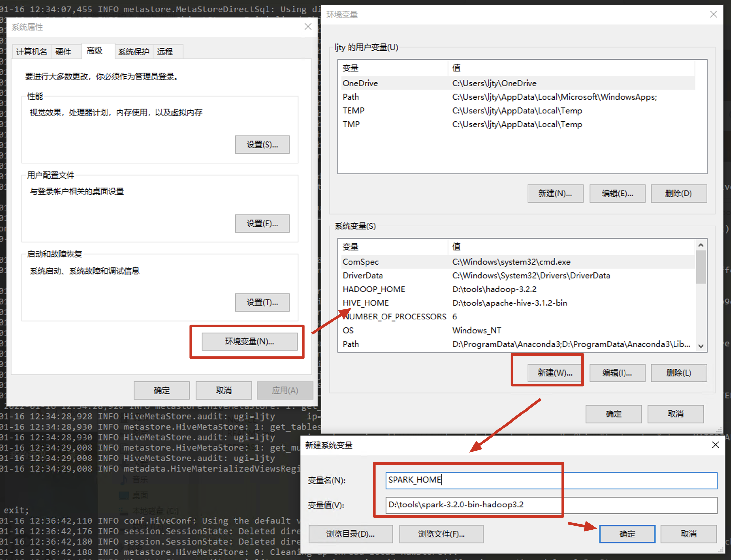
Task: Click the greyed-out 应用(A) button
Action: 285,391
